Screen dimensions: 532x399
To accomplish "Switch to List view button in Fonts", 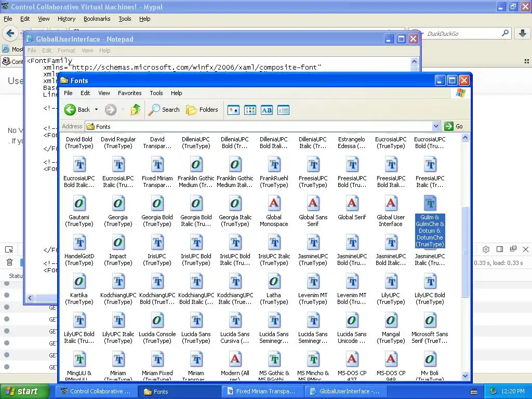I will click(x=250, y=110).
